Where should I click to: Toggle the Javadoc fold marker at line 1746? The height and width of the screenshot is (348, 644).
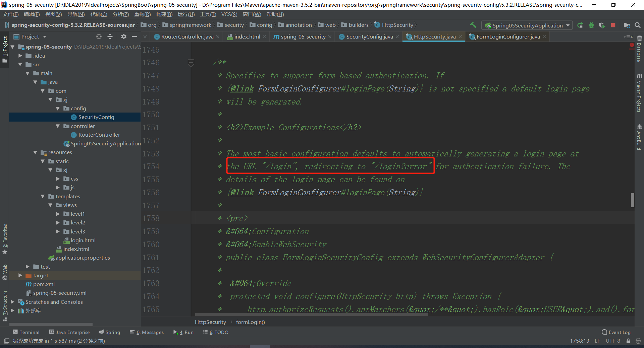click(191, 63)
